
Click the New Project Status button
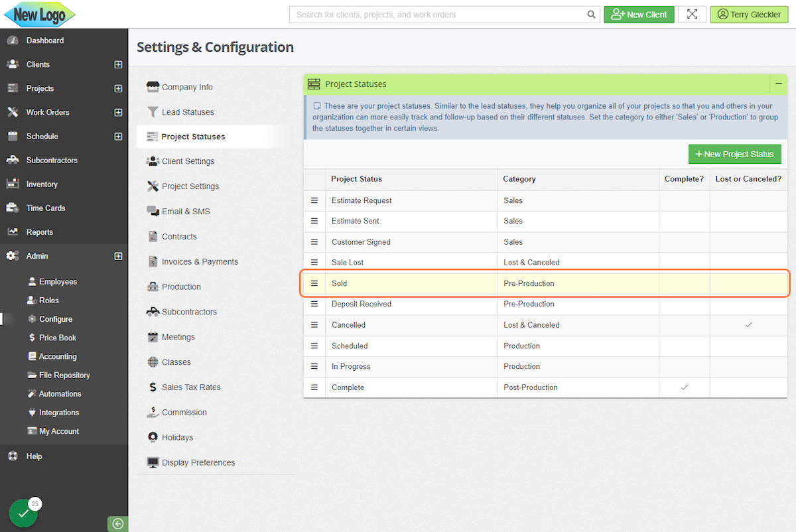click(734, 154)
